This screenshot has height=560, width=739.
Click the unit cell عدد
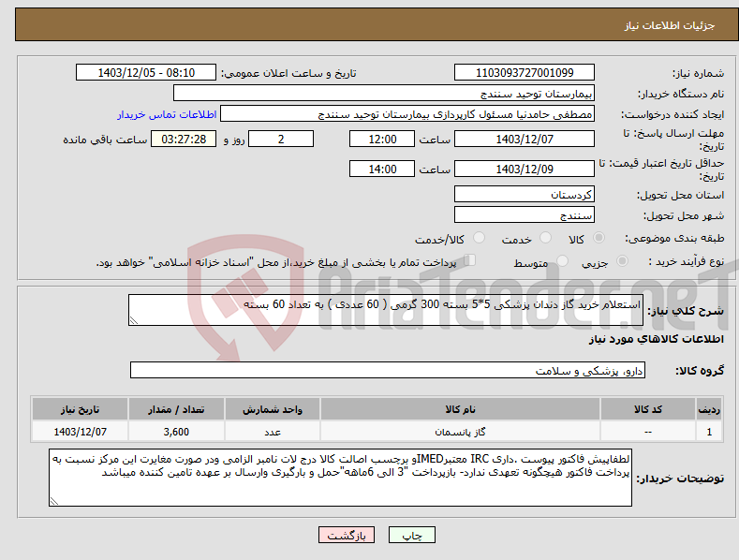[x=273, y=432]
